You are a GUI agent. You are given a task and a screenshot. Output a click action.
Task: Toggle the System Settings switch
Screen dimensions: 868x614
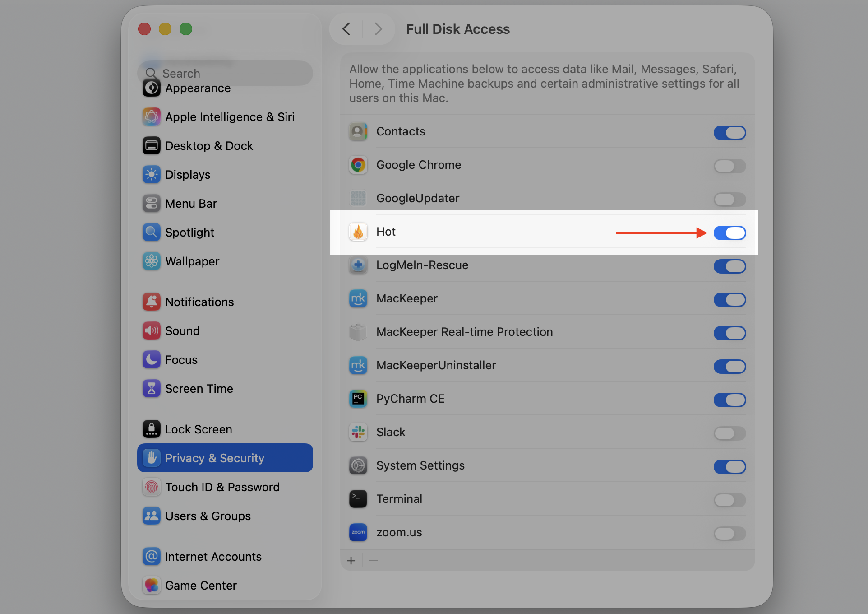[x=729, y=467]
